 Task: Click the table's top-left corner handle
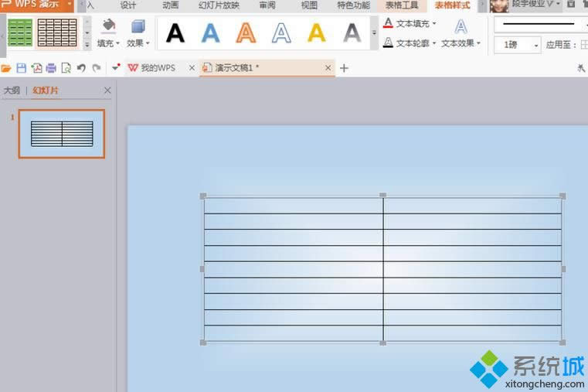(x=203, y=196)
